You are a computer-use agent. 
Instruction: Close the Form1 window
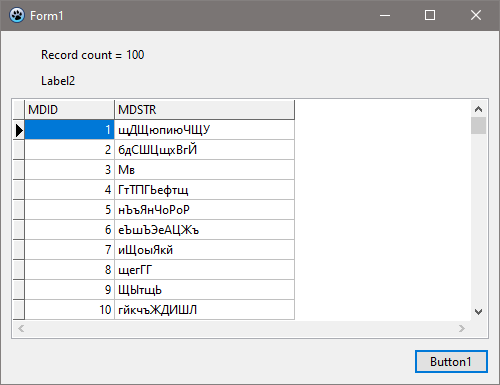coord(476,15)
